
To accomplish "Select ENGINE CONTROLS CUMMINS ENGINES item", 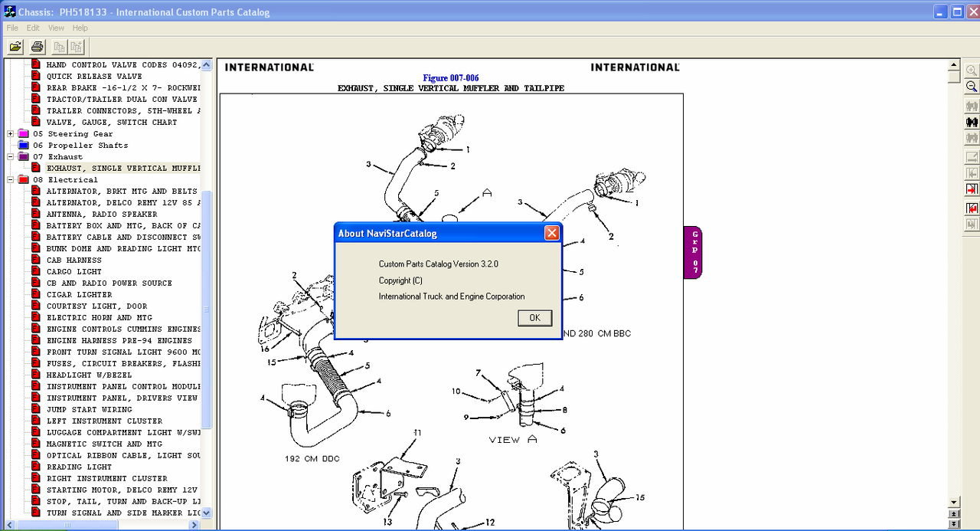I will [x=122, y=329].
